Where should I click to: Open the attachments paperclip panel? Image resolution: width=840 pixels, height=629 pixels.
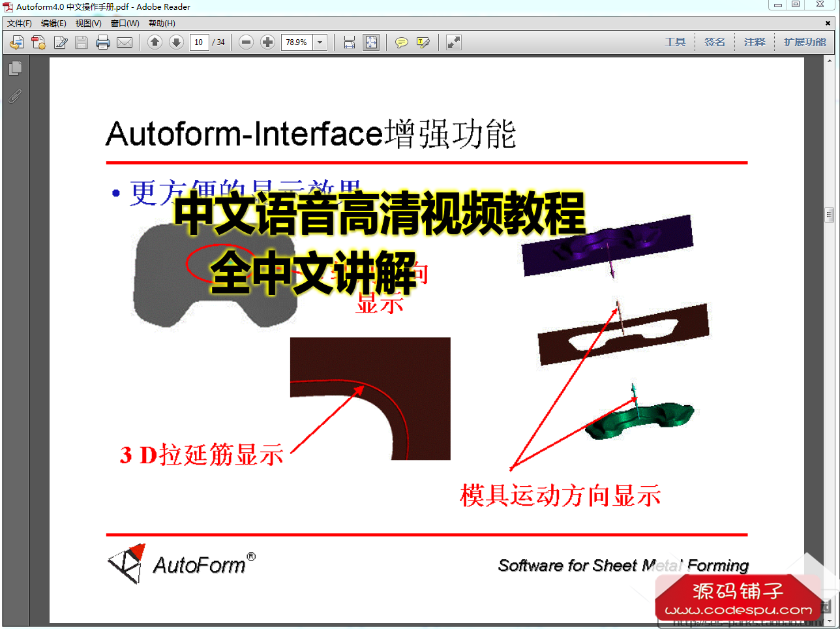[x=16, y=96]
